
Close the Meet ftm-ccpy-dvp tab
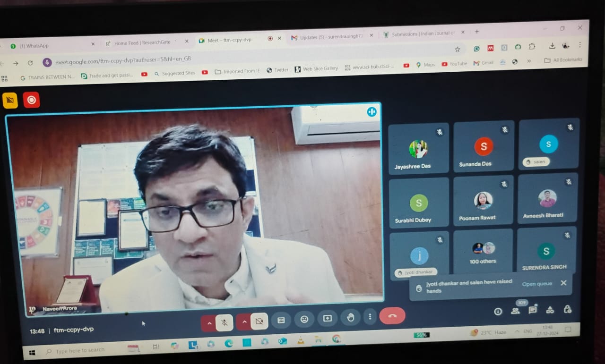[x=280, y=38]
